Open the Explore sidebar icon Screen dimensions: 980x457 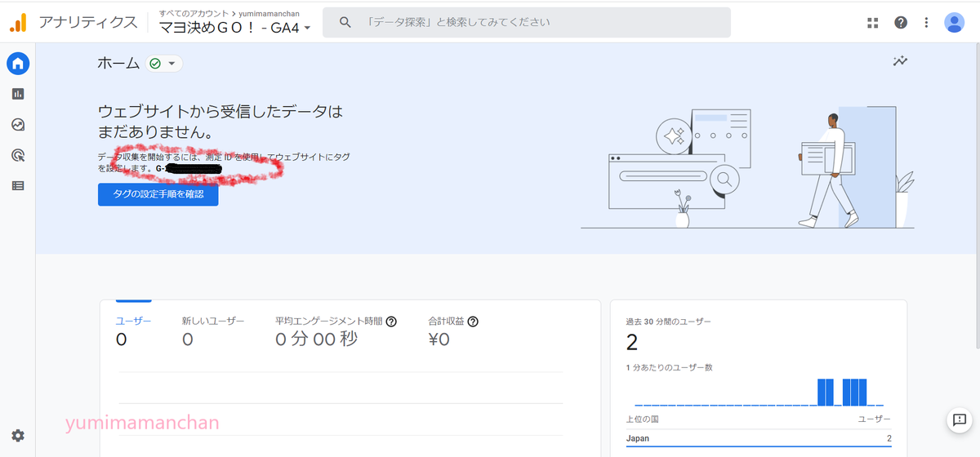click(x=18, y=125)
